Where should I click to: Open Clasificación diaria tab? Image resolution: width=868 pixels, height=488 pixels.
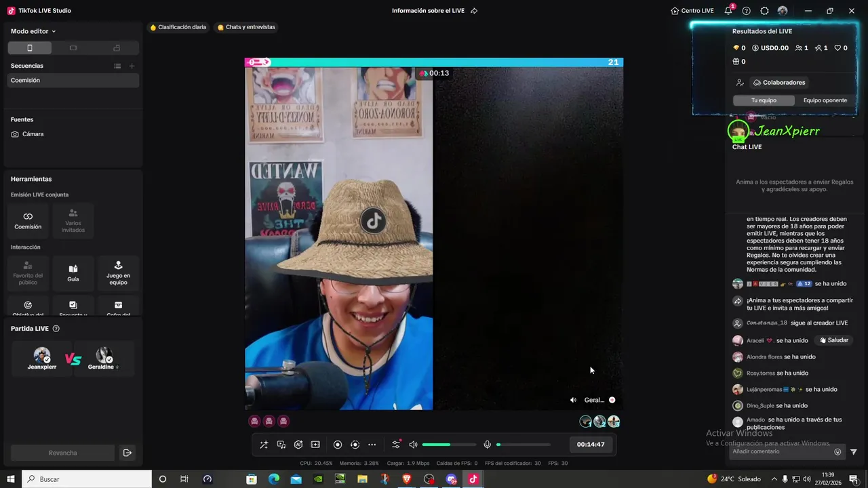pyautogui.click(x=178, y=27)
